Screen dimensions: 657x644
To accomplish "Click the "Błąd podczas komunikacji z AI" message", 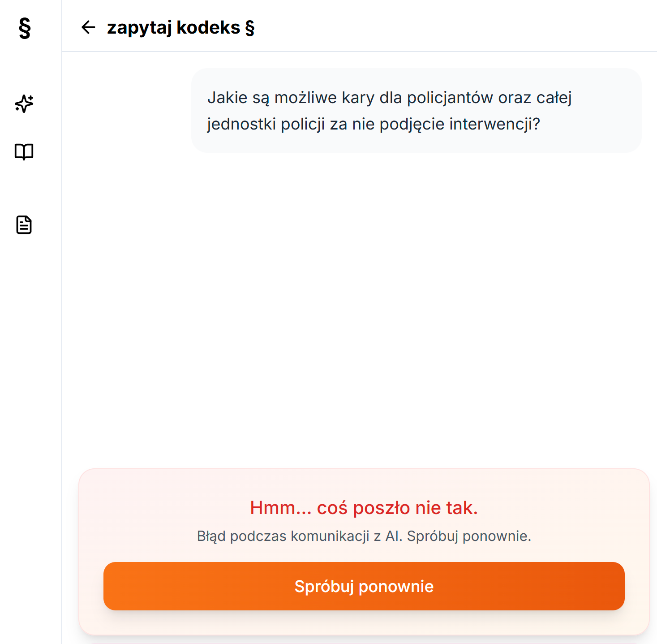I will click(364, 536).
